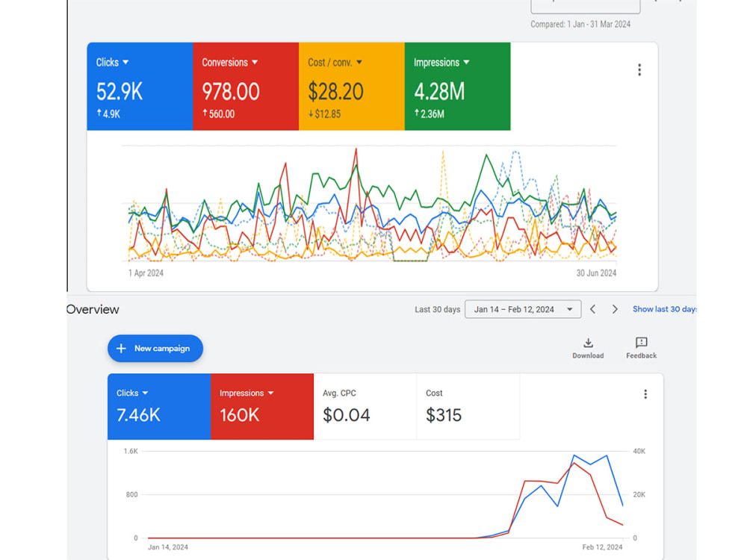Click the Last 30 days label

pos(437,310)
